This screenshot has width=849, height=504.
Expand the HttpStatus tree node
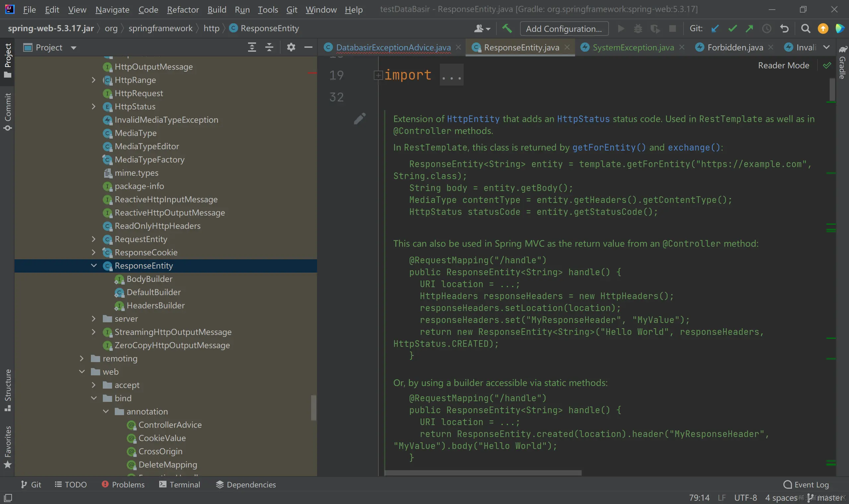point(94,107)
